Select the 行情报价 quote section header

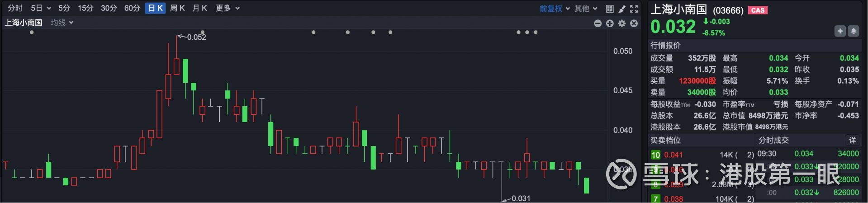[x=665, y=45]
